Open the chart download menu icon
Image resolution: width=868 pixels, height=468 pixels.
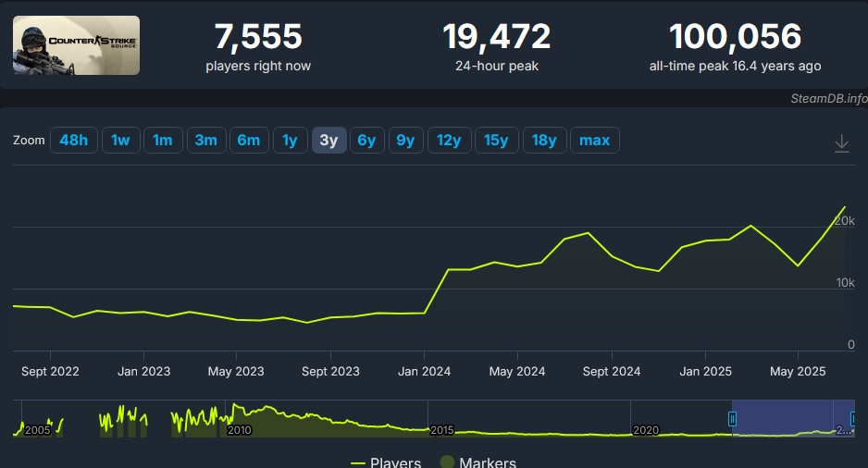tap(841, 143)
